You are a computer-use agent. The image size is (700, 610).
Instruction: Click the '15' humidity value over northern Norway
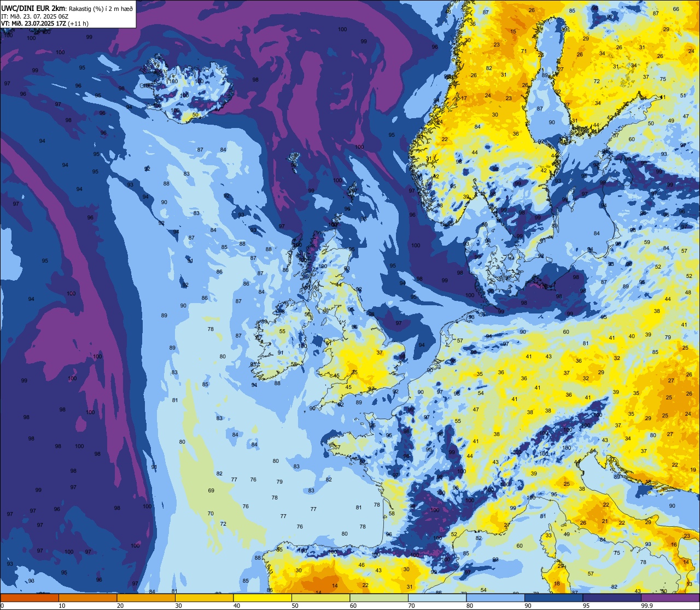(513, 32)
